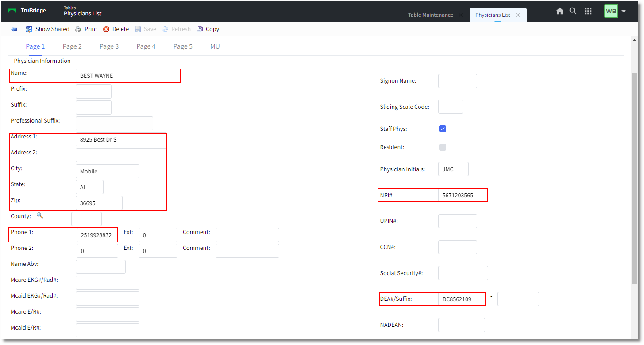This screenshot has width=644, height=345.
Task: Click the Phone 2 number field
Action: tap(97, 251)
